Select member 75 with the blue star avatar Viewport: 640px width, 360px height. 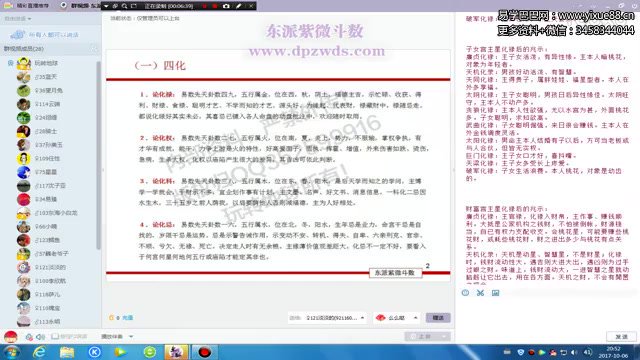coord(49,172)
